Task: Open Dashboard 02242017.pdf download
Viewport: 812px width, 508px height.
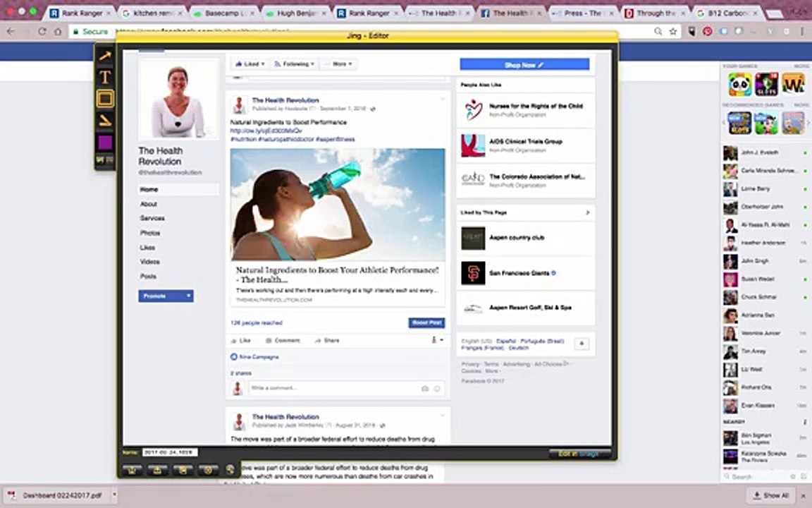Action: (56, 495)
